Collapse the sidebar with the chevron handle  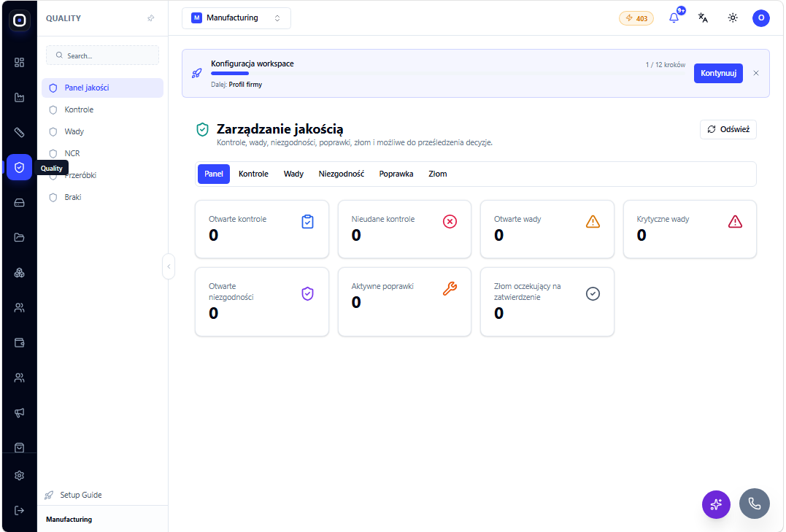tap(169, 267)
